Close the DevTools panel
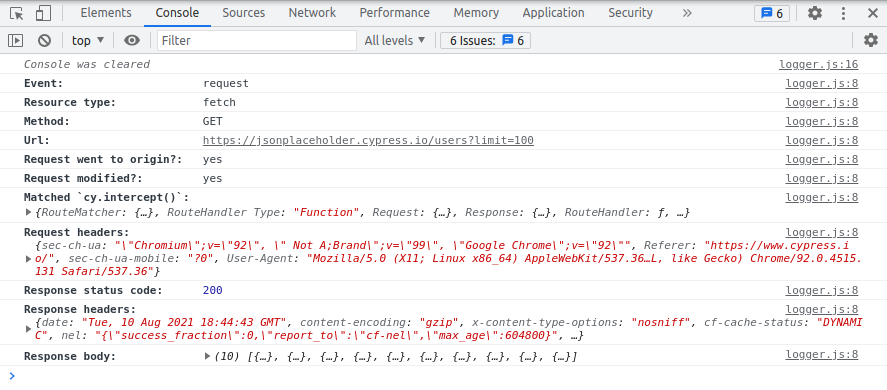Screen dimensions: 887x390 coord(872,13)
